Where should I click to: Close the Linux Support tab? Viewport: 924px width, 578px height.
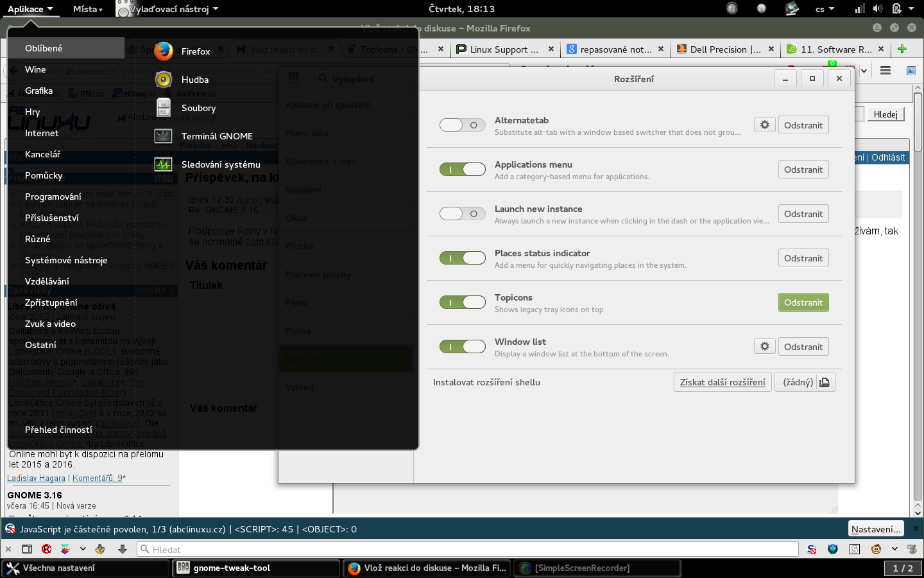551,49
